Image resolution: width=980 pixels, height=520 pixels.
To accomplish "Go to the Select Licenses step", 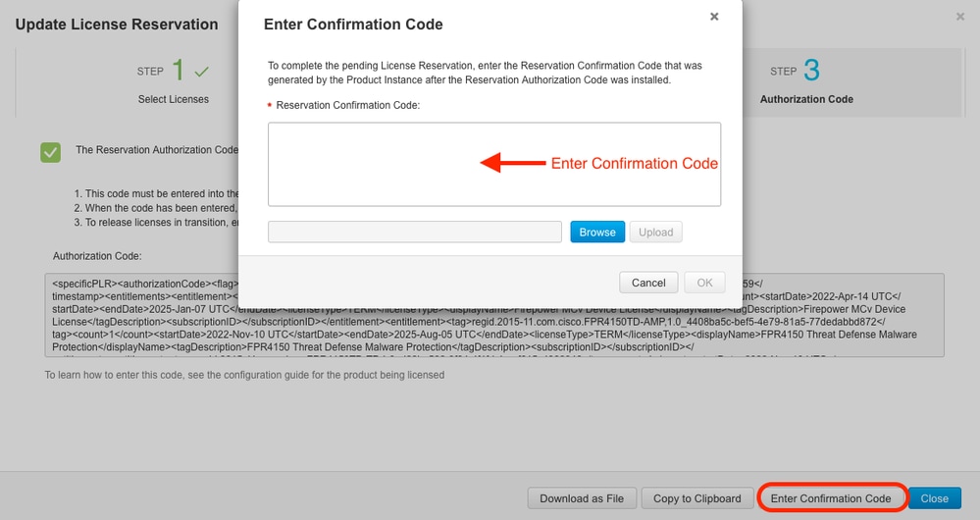I will pyautogui.click(x=173, y=99).
